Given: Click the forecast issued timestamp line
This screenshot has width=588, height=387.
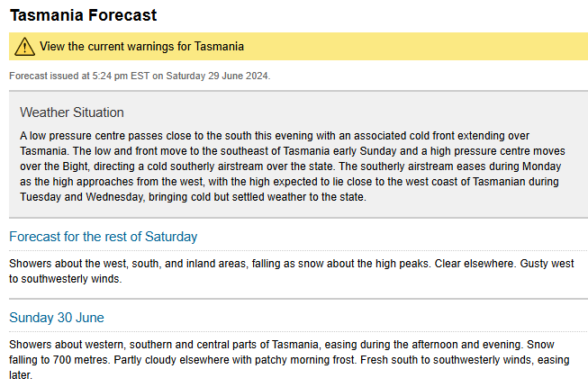Looking at the screenshot, I should [140, 76].
